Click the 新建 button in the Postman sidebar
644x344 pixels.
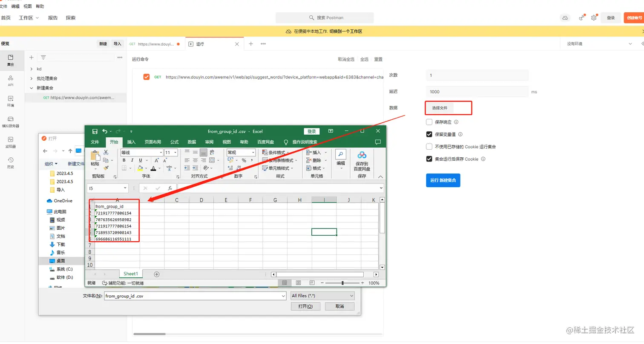click(x=103, y=44)
